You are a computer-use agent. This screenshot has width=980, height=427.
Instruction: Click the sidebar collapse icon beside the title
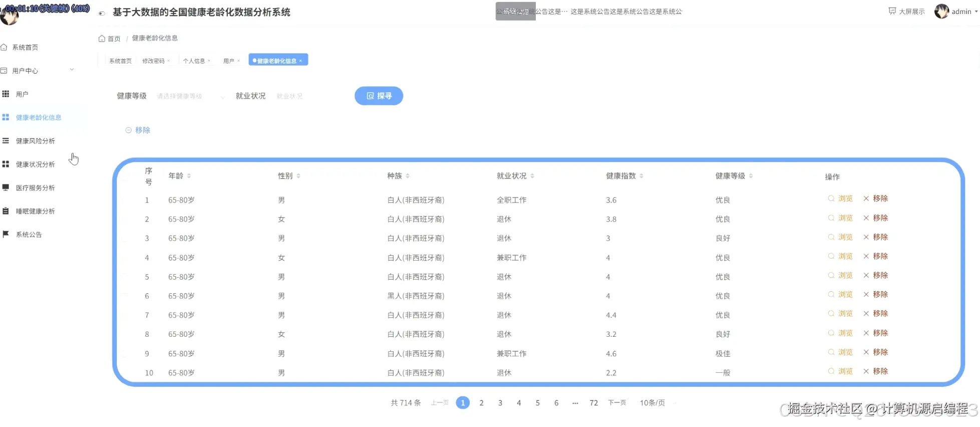[x=102, y=14]
